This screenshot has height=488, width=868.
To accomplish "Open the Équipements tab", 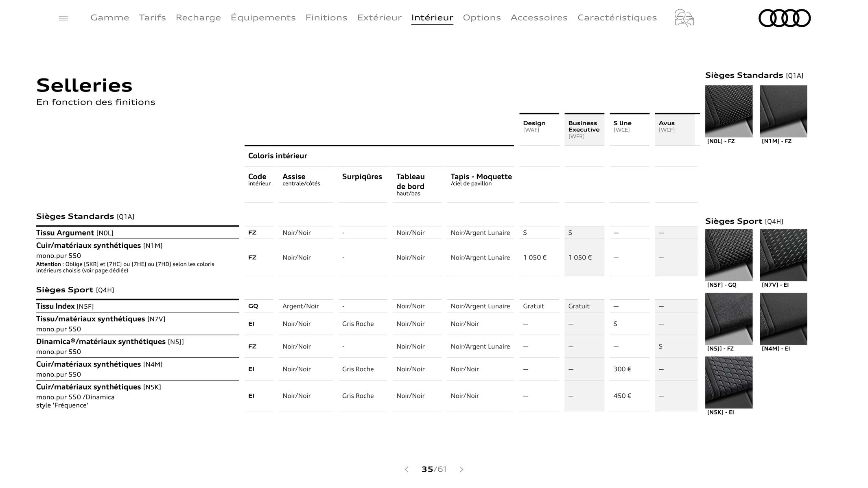I will (x=263, y=17).
